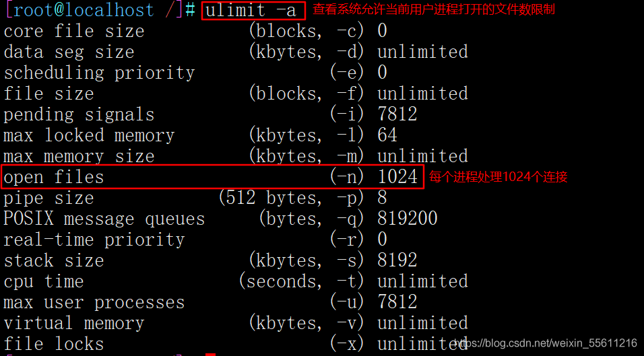
Task: Click the 'stack size' label
Action: (54, 260)
